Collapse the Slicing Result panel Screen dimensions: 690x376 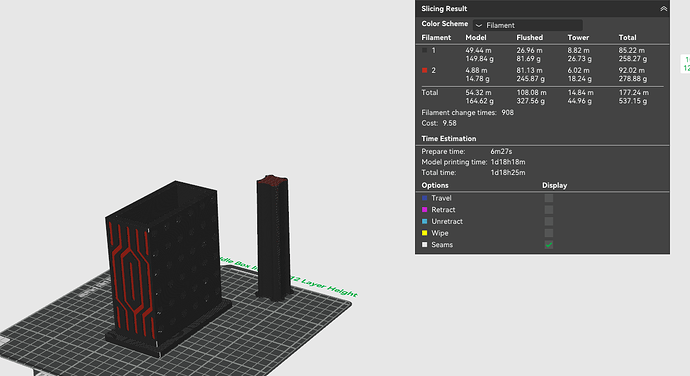tap(663, 9)
